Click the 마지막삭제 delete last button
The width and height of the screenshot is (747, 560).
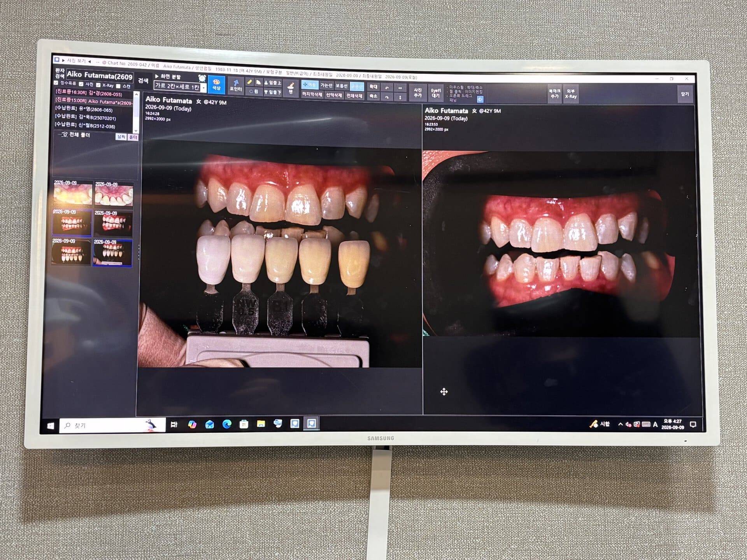point(312,94)
